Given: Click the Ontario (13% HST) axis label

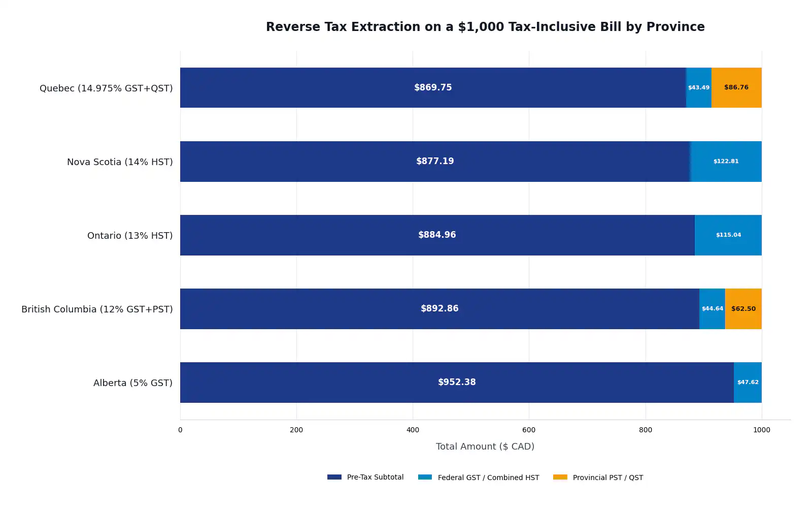Looking at the screenshot, I should pyautogui.click(x=130, y=235).
